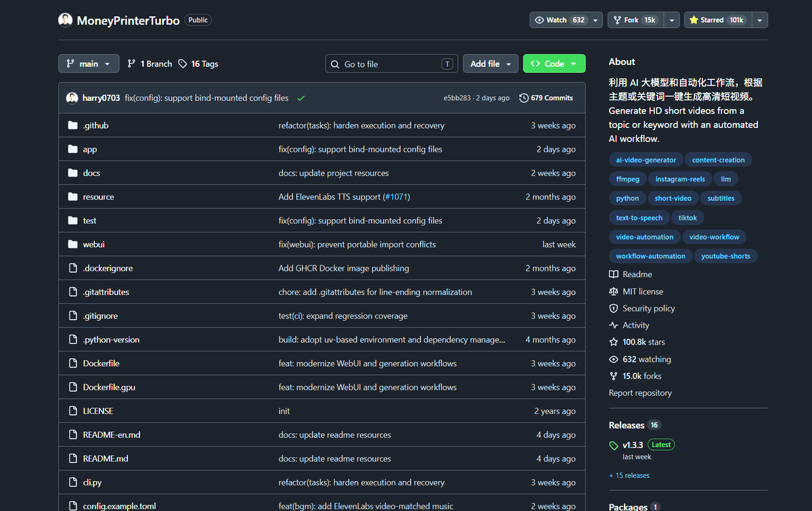
Task: Open the Fork options caret dropdown
Action: pos(672,20)
